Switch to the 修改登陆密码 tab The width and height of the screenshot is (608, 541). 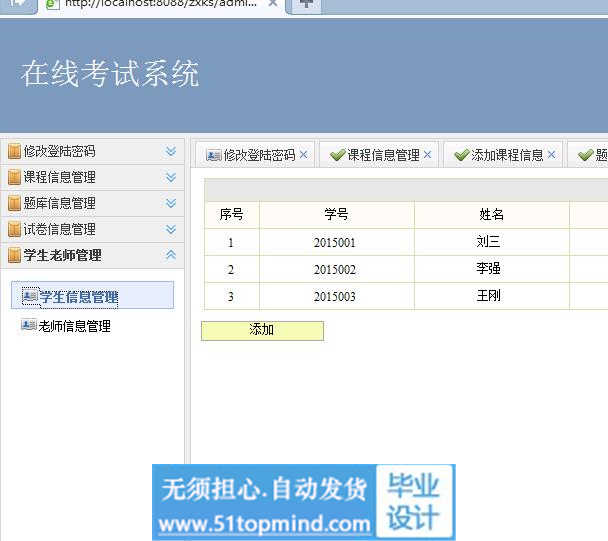[x=259, y=155]
